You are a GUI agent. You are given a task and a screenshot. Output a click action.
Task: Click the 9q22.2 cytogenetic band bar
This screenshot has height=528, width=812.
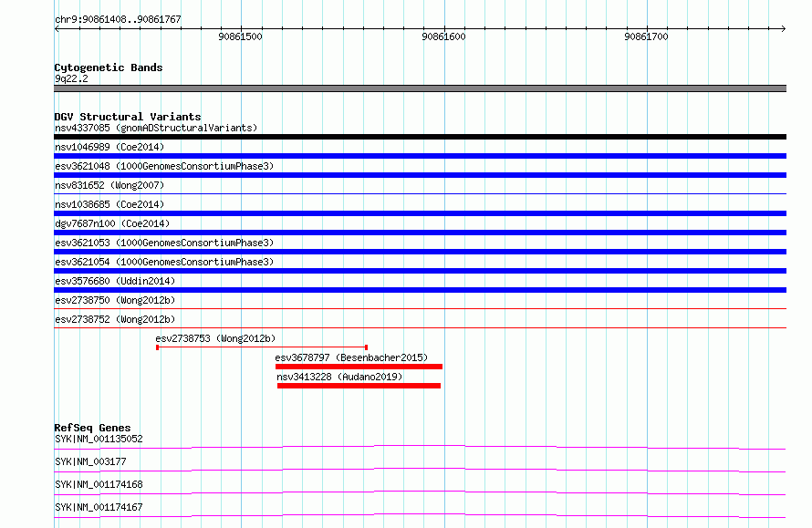[420, 88]
